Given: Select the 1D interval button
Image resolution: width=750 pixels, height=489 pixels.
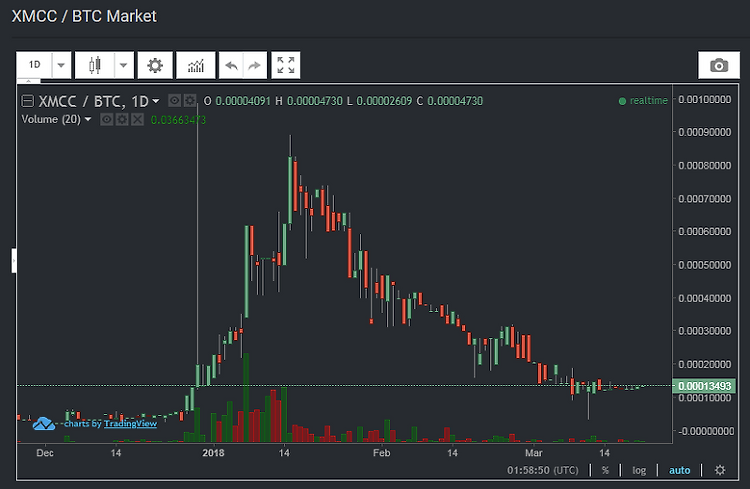Looking at the screenshot, I should (x=34, y=65).
